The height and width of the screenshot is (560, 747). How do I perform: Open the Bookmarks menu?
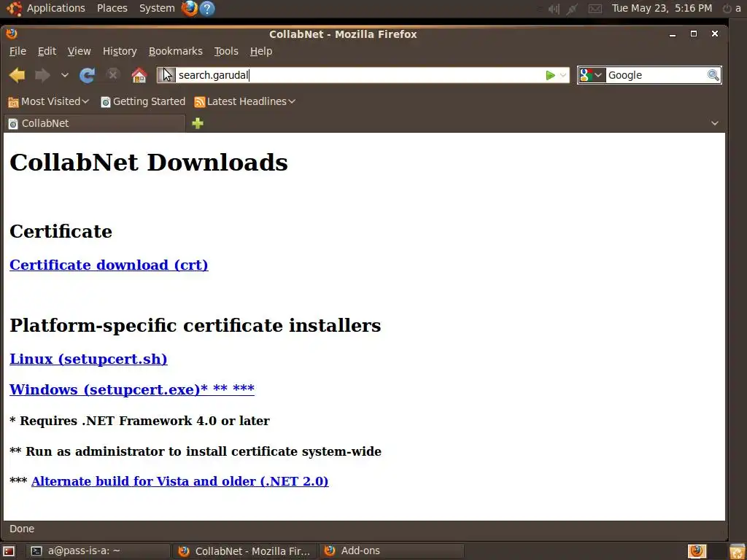175,51
